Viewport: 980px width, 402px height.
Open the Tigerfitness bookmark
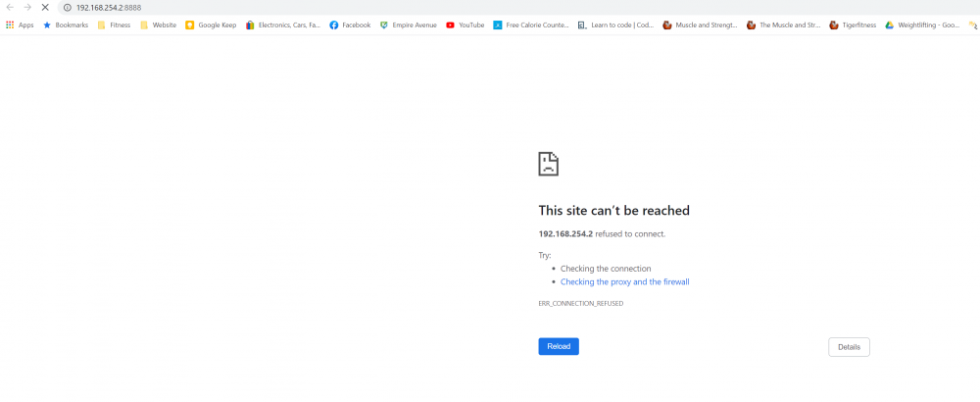(854, 25)
